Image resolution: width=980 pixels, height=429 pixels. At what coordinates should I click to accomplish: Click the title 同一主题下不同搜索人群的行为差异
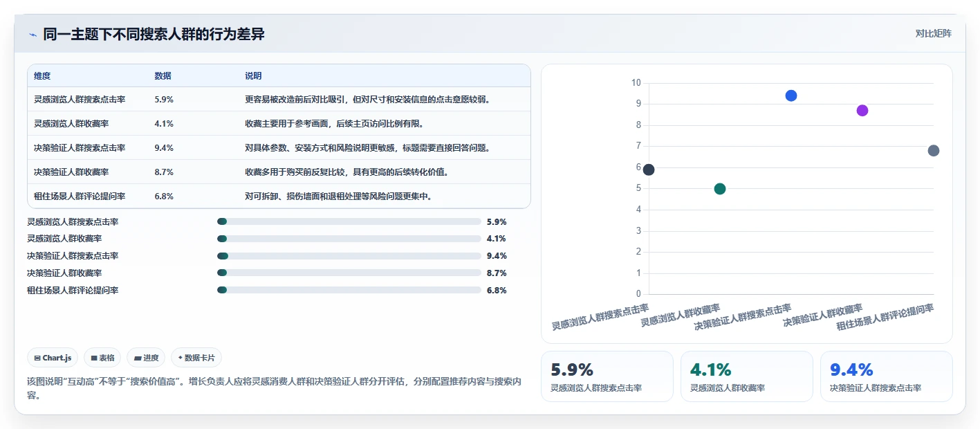[x=154, y=34]
